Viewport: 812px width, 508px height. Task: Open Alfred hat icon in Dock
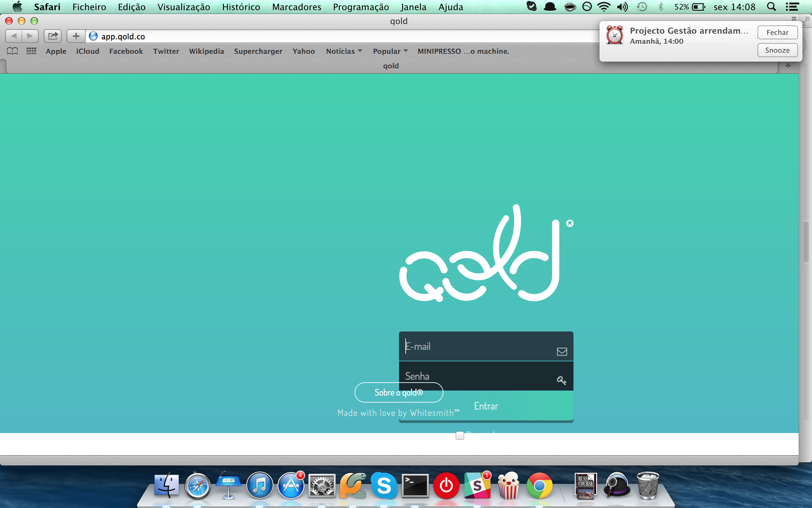[x=617, y=485]
